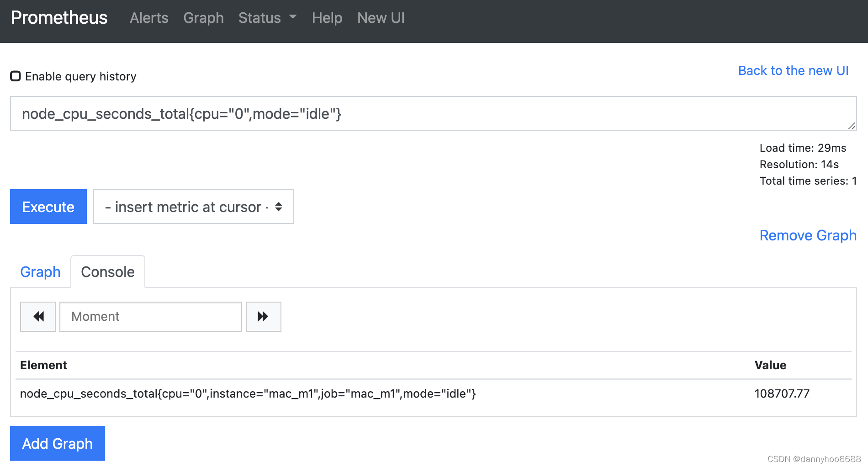
Task: Click the Status dropdown caret
Action: click(x=293, y=17)
